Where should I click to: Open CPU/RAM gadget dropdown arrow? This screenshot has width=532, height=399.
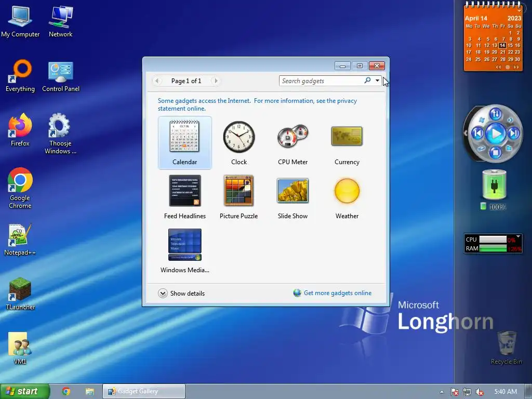(518, 236)
